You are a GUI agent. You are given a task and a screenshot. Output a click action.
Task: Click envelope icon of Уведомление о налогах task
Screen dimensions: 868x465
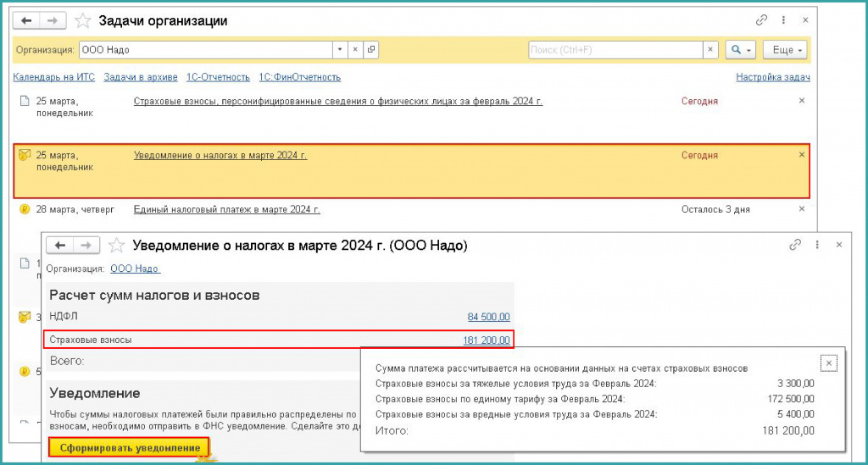coord(25,155)
